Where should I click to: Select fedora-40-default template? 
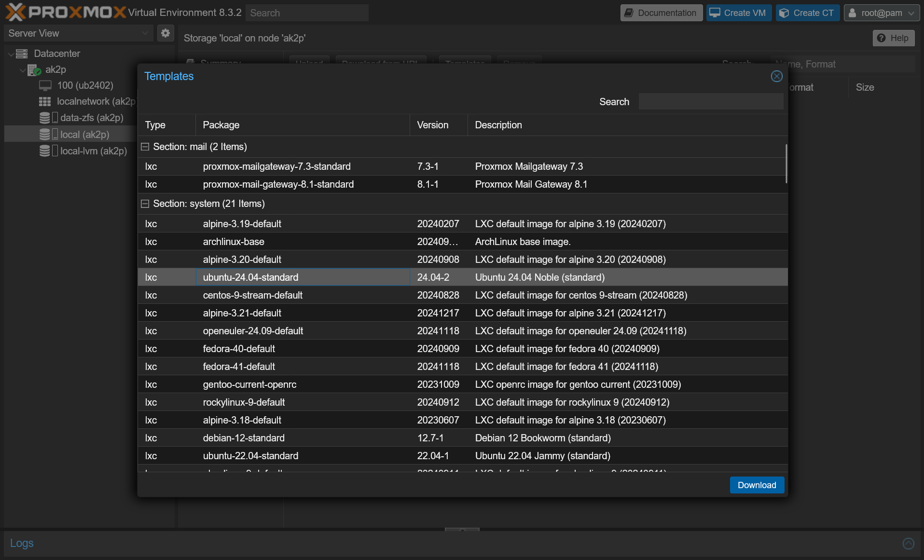463,349
